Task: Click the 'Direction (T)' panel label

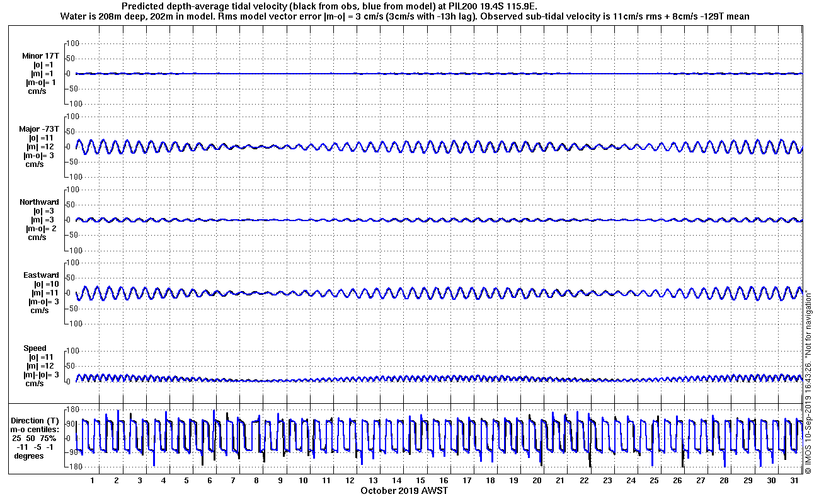Action: 36,420
